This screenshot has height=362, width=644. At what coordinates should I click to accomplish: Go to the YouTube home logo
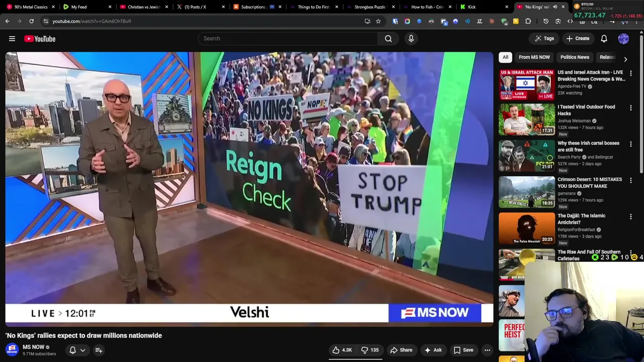[40, 39]
